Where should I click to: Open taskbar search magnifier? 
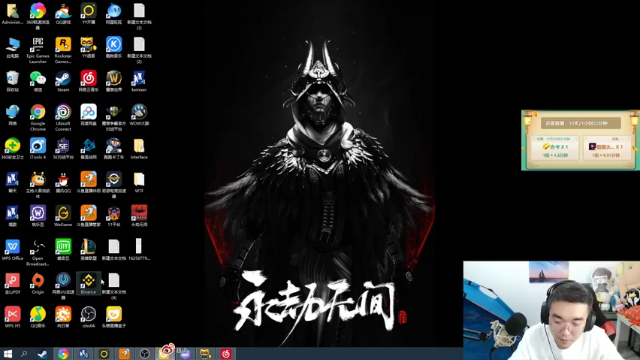[x=24, y=353]
